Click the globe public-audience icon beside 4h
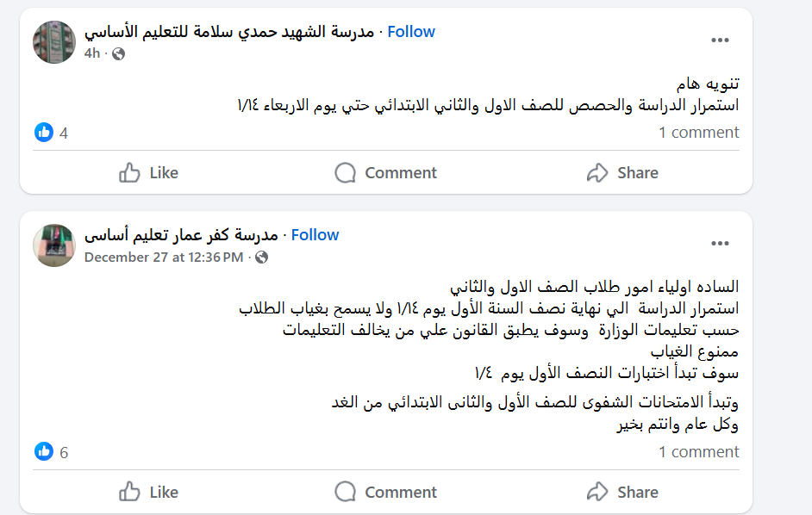This screenshot has height=515, width=812. pos(119,53)
